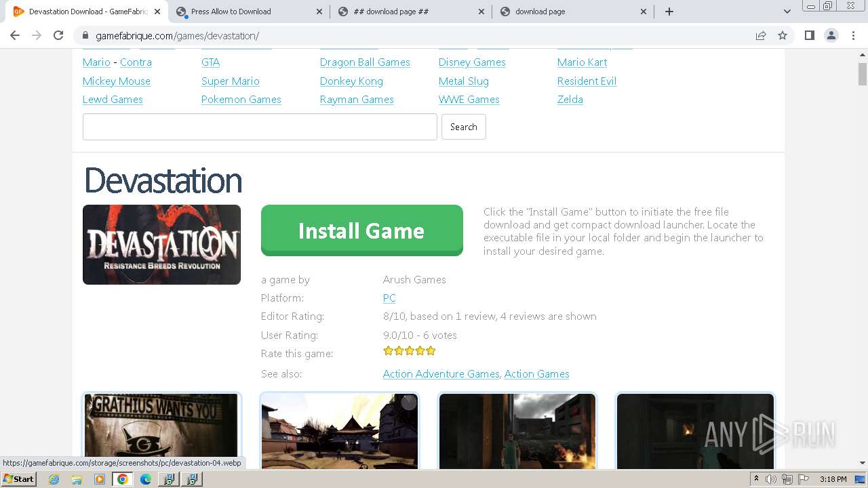View site information lock icon
Screen dimensions: 868x488
(85, 36)
